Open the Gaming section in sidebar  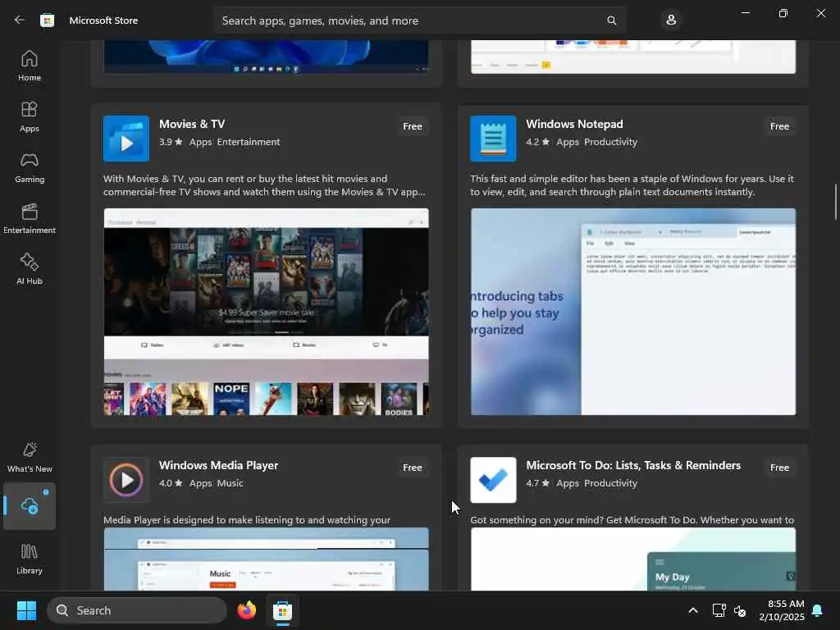point(30,167)
